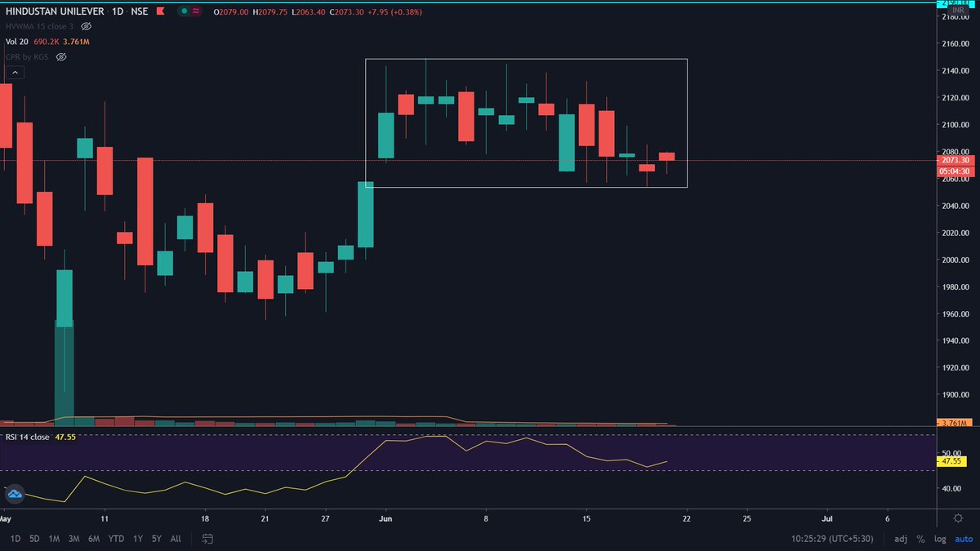Toggle log scale
The image size is (980, 551).
[938, 539]
